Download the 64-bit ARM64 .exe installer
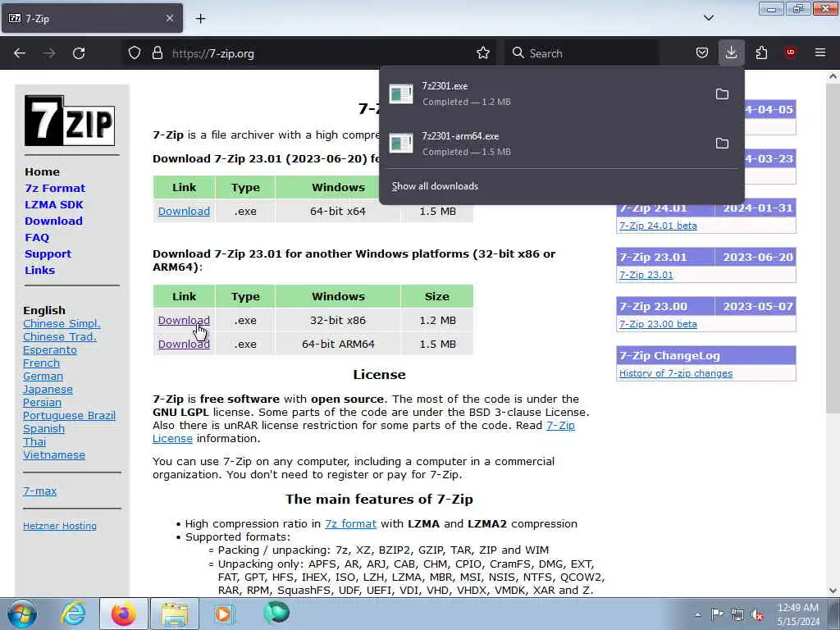This screenshot has height=630, width=840. (x=184, y=344)
